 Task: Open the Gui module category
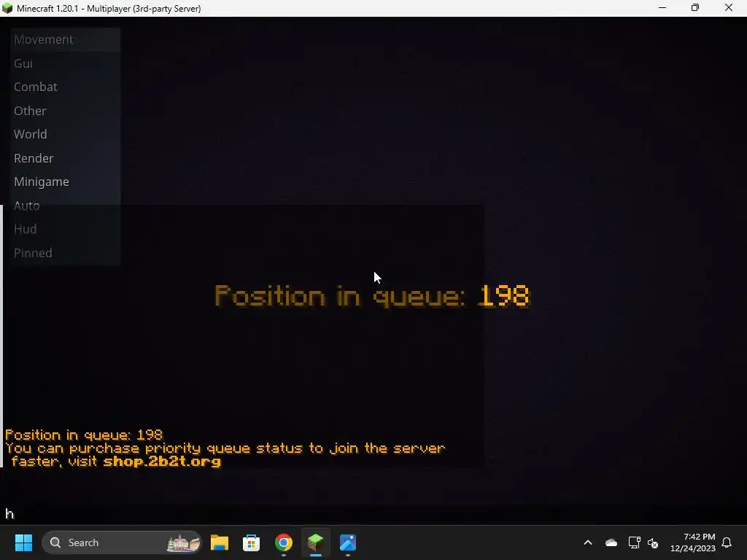(x=65, y=63)
